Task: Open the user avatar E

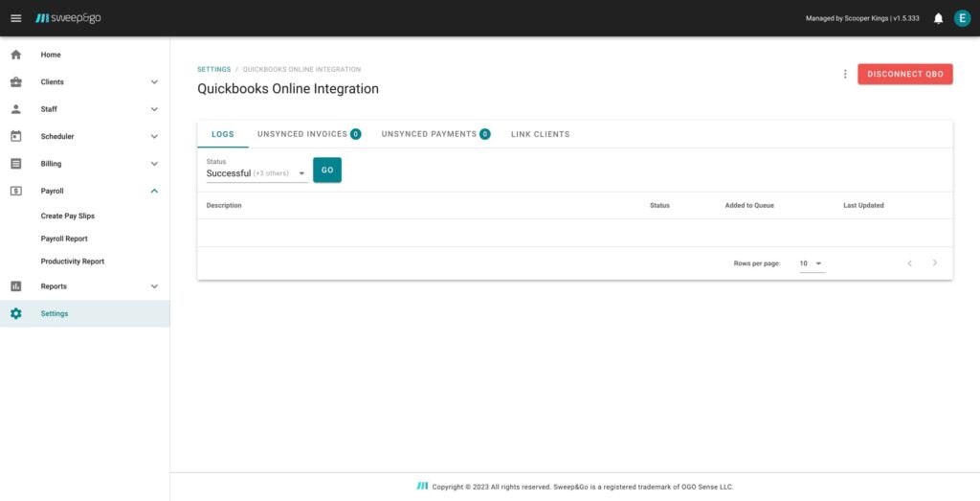Action: point(962,18)
